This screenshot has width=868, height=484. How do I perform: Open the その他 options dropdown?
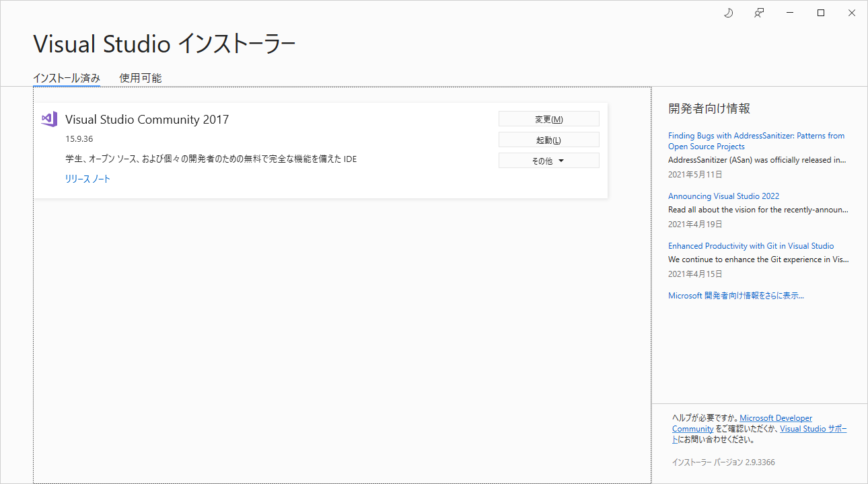(548, 160)
